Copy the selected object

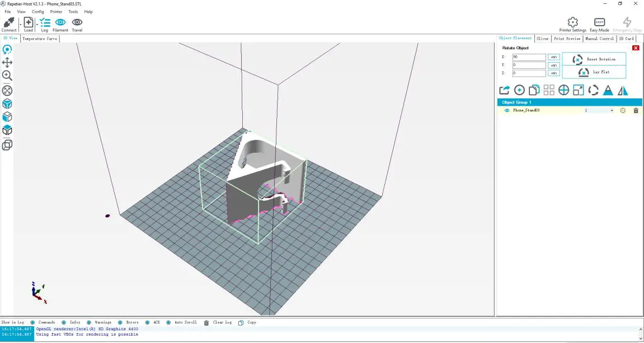(534, 90)
